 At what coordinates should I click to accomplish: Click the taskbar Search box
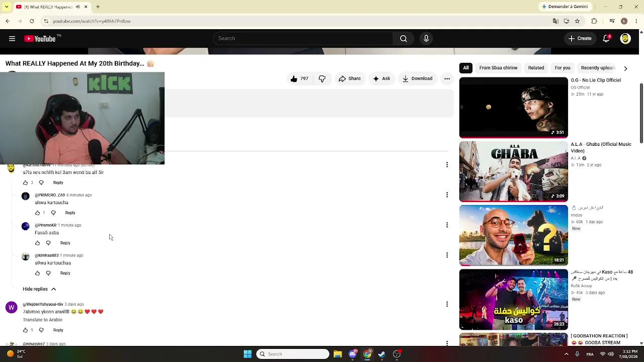tap(293, 354)
